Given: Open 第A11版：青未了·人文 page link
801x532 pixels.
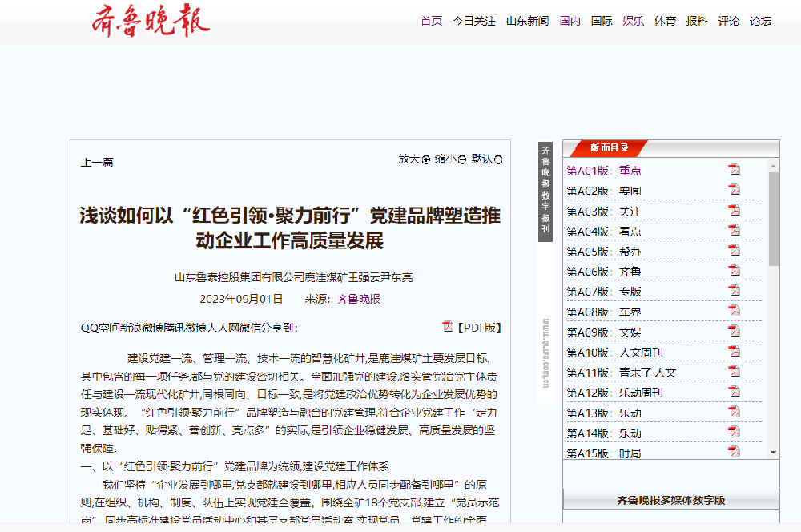Looking at the screenshot, I should pos(622,373).
